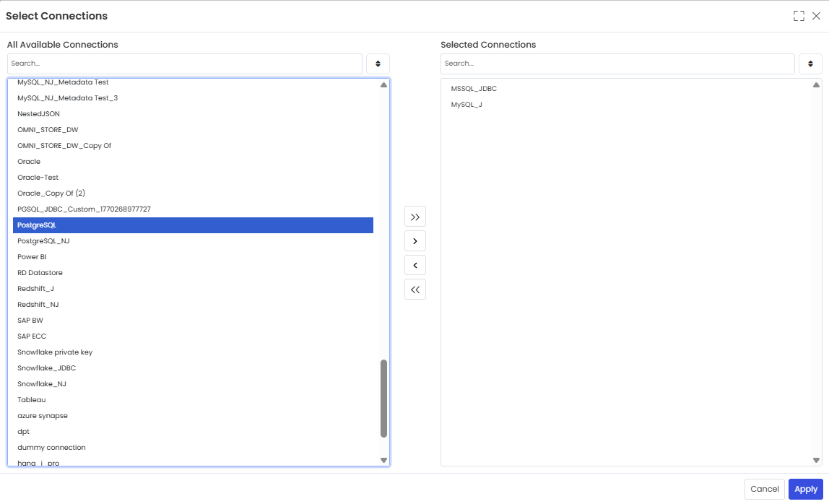Select Oracle_Copy Of (2) connection
Image resolution: width=829 pixels, height=504 pixels.
tap(193, 194)
